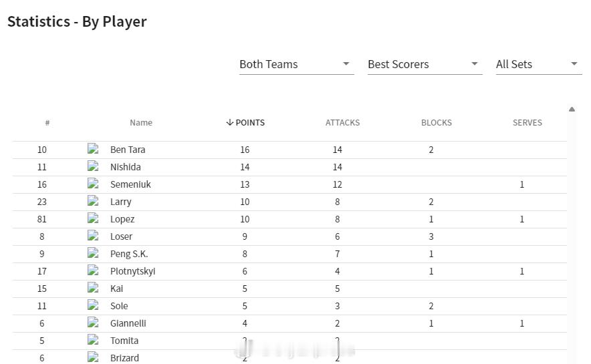The height and width of the screenshot is (364, 591).
Task: Expand the Best Scorers dropdown
Action: [x=425, y=64]
